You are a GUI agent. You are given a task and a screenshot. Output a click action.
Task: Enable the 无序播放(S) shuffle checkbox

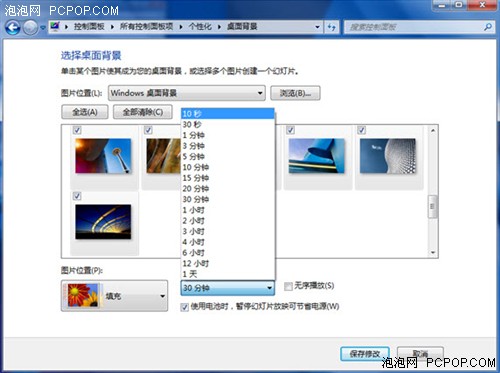(x=288, y=286)
